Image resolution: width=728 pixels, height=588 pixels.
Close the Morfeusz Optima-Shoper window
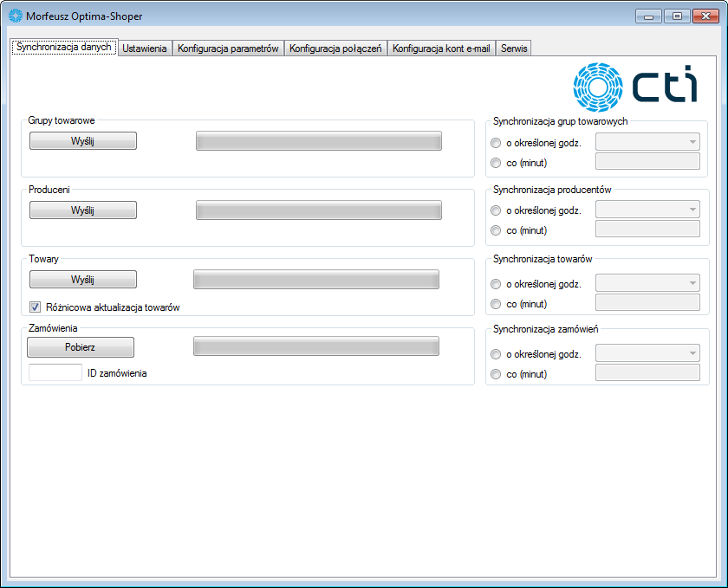click(705, 16)
